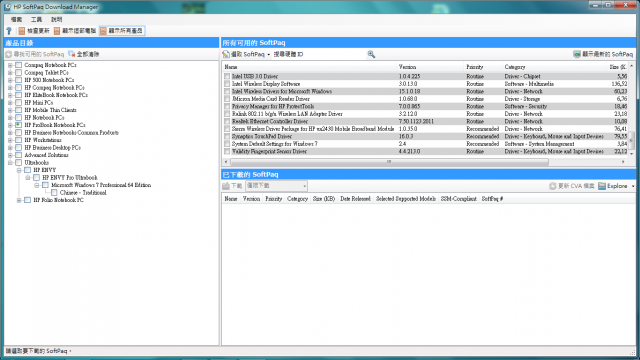Toggle the HP ProBook Notebook PCs checkbox

tap(18, 125)
